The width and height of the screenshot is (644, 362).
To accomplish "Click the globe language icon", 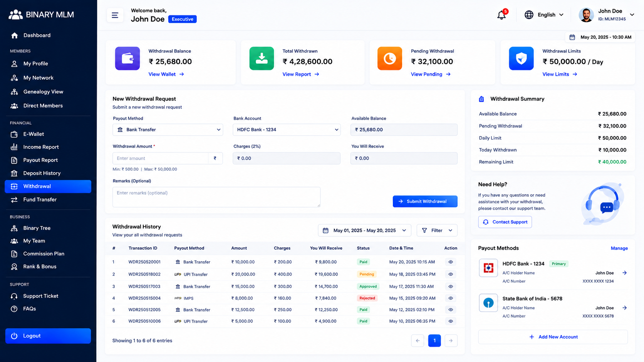I will (x=529, y=15).
